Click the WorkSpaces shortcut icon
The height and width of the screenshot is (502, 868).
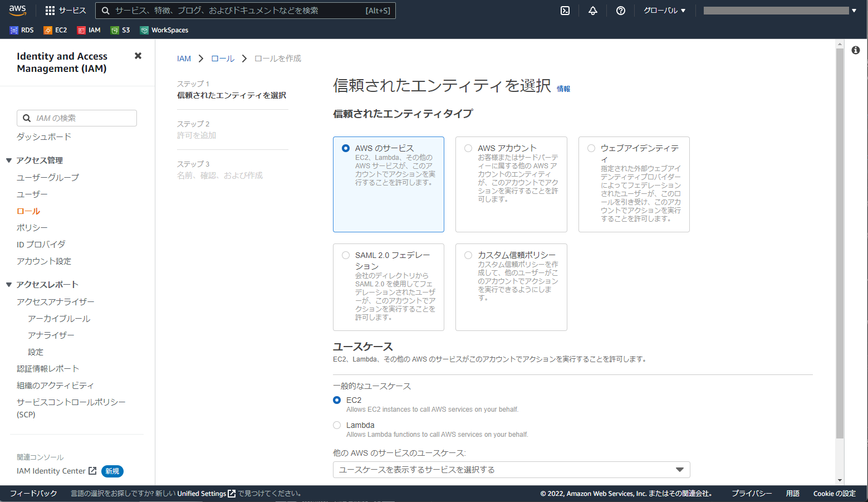pos(144,30)
